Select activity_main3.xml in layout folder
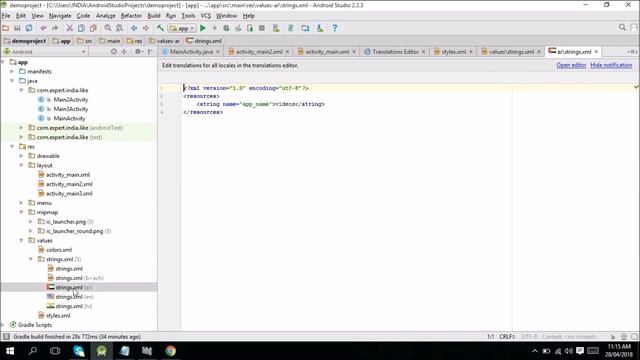The width and height of the screenshot is (640, 360). tap(69, 193)
